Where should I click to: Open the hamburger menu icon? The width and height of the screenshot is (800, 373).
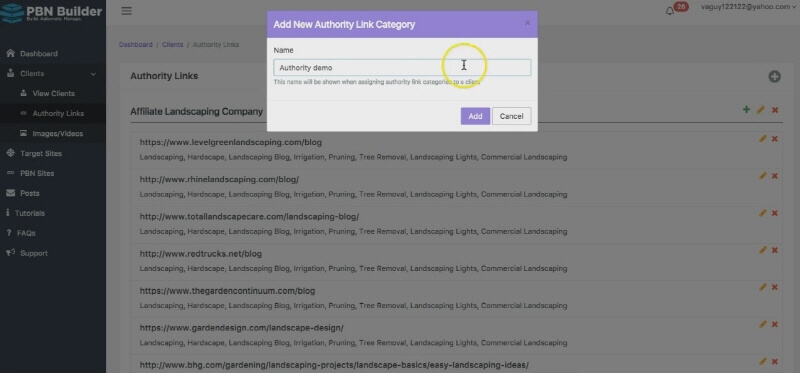pos(127,11)
